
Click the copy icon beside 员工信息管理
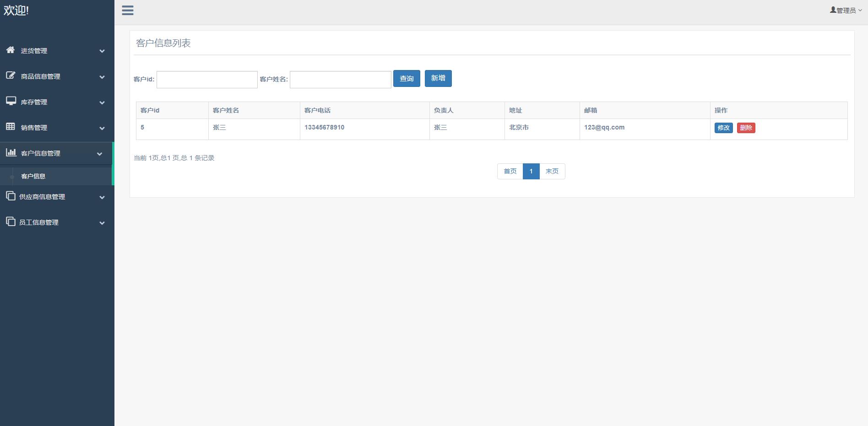[x=11, y=221]
